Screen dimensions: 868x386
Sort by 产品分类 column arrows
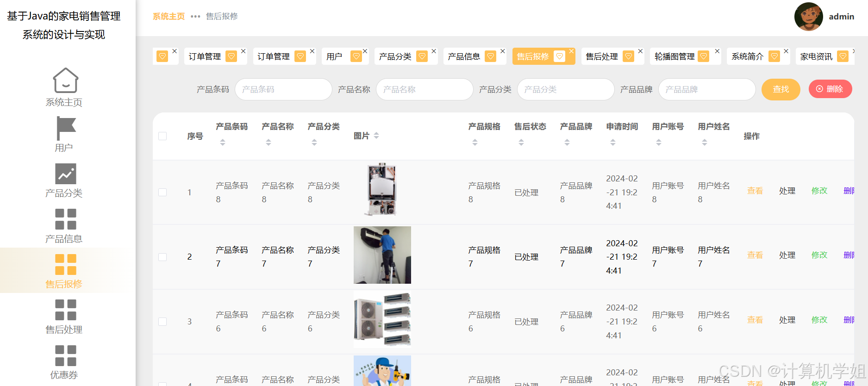[x=314, y=143]
